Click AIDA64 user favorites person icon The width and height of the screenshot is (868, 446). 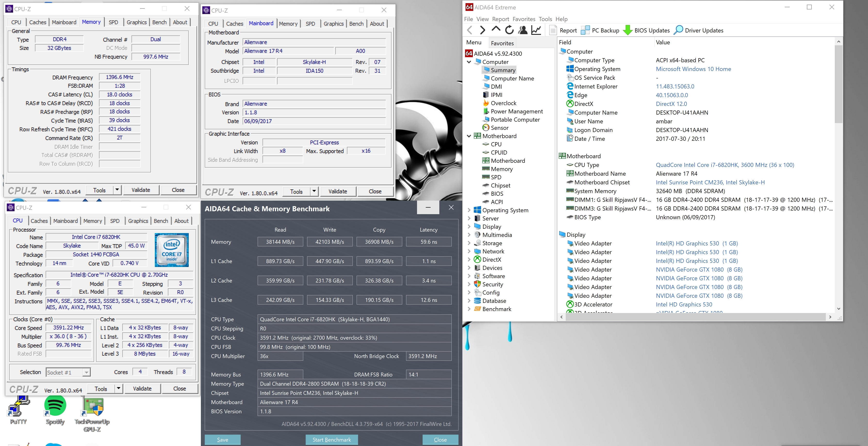523,30
